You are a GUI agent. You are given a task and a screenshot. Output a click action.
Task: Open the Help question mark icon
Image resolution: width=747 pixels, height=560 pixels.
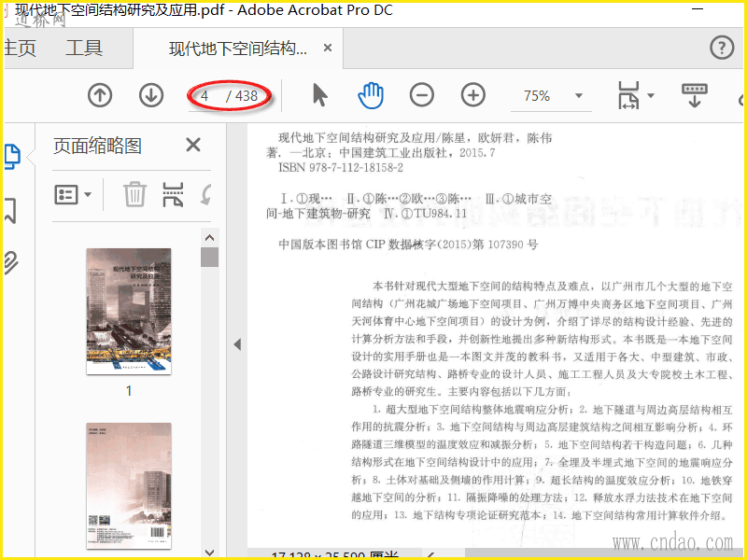tap(722, 48)
